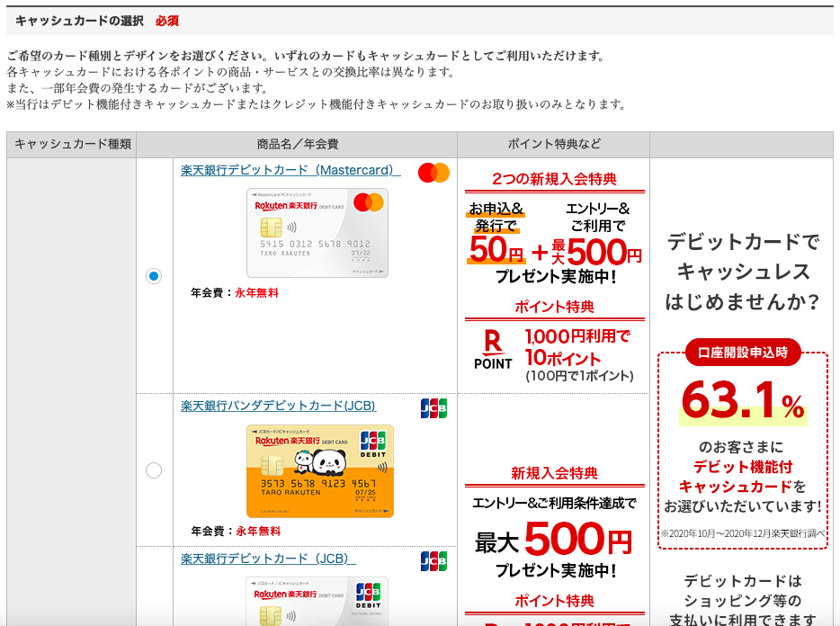
Task: Click the 1,000円利用で10ポイント text
Action: 577,347
